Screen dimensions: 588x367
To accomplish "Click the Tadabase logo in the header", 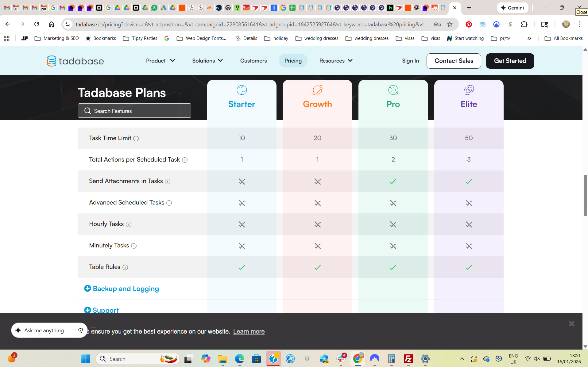I will point(75,61).
